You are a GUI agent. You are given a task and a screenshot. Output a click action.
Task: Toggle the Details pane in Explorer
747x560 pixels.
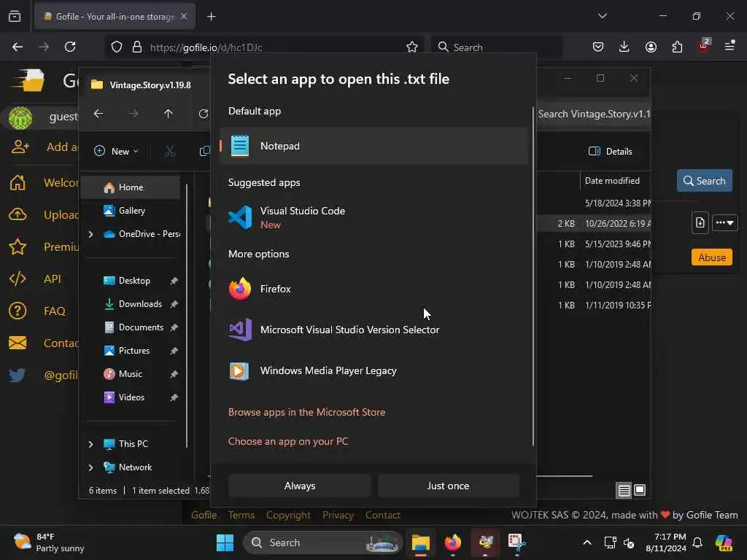click(611, 152)
